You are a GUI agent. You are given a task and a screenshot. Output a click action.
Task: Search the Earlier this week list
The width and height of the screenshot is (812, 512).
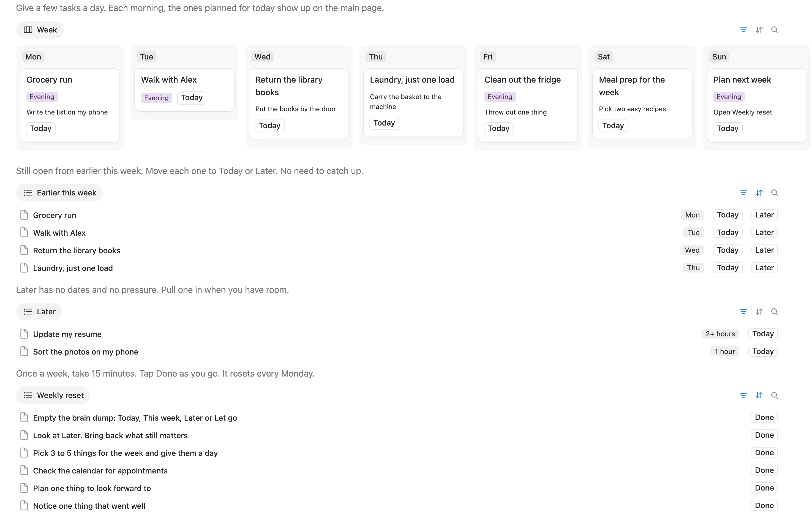click(774, 193)
